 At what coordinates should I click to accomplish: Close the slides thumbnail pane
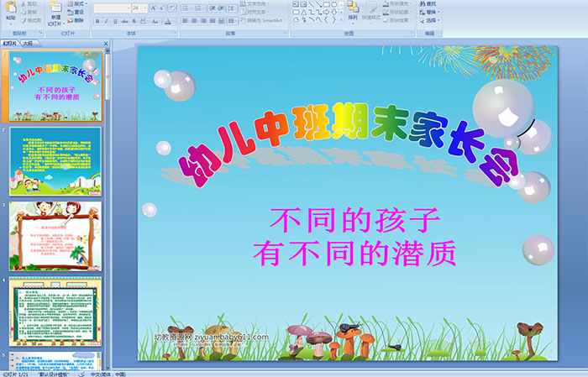tap(106, 44)
